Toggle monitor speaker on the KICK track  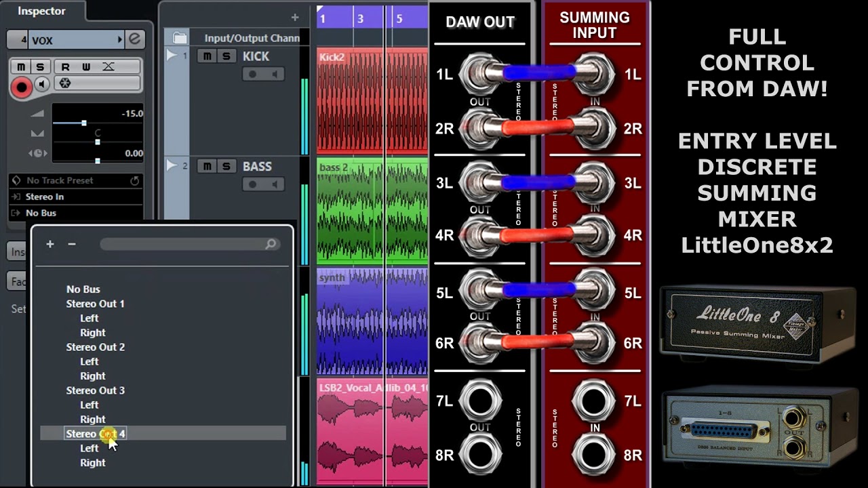(275, 74)
